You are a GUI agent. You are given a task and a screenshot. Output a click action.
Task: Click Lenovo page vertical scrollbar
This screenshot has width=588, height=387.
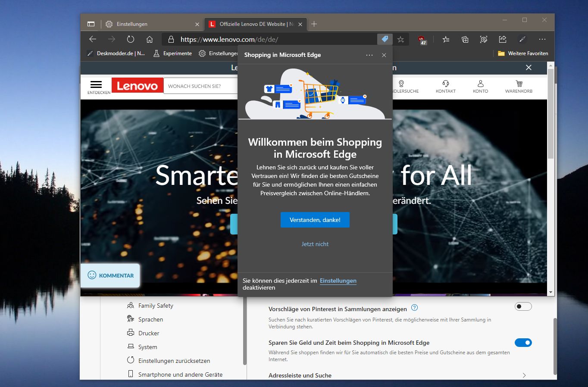point(550,113)
